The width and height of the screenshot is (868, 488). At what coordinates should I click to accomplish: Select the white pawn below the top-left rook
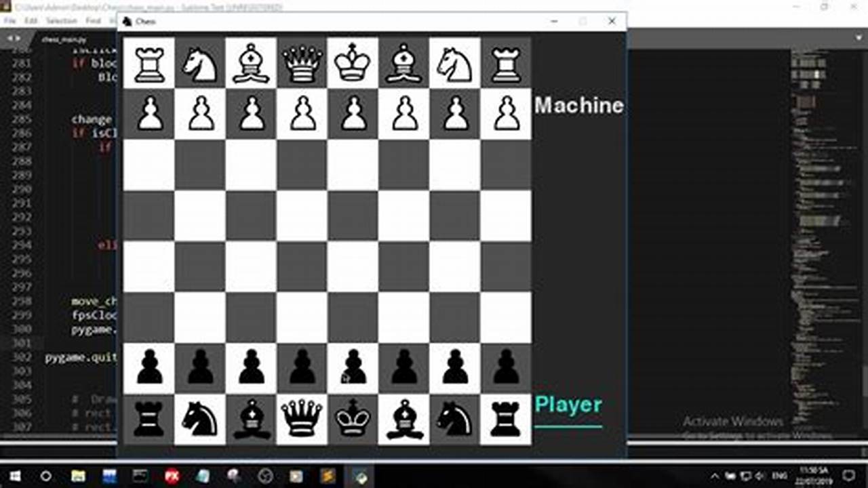(x=149, y=113)
